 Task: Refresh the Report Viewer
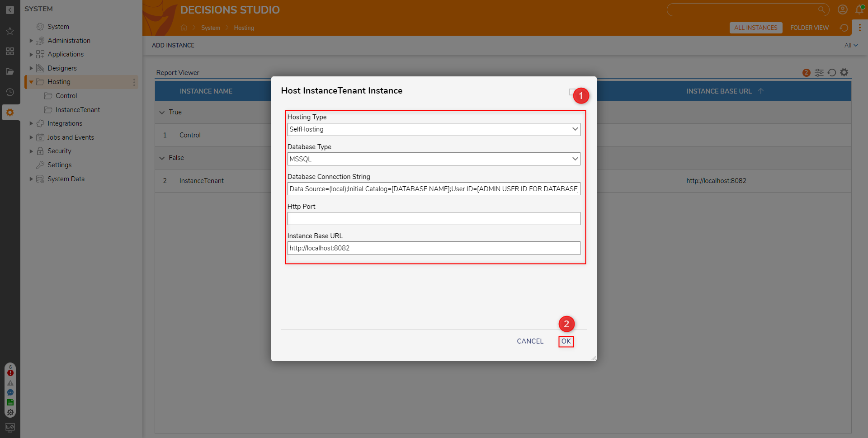pos(832,72)
